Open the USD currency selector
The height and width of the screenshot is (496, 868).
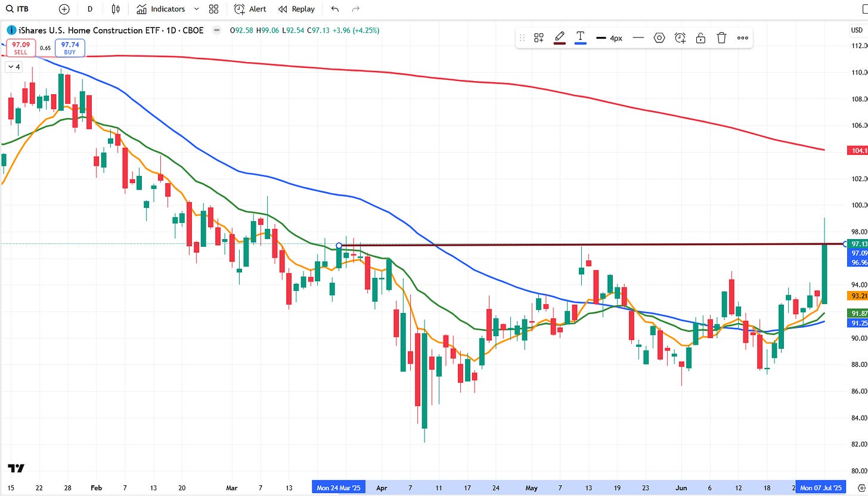click(856, 30)
